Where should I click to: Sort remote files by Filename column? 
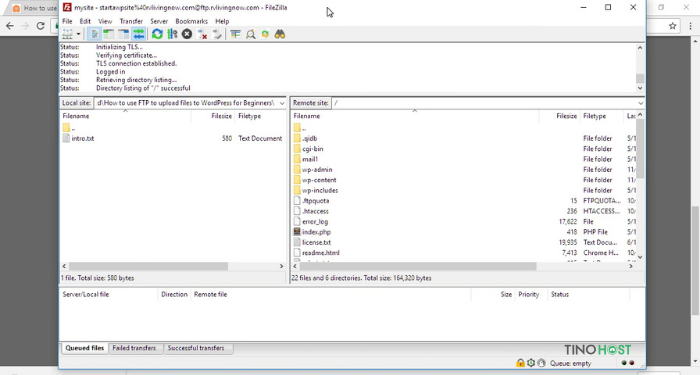pyautogui.click(x=415, y=116)
